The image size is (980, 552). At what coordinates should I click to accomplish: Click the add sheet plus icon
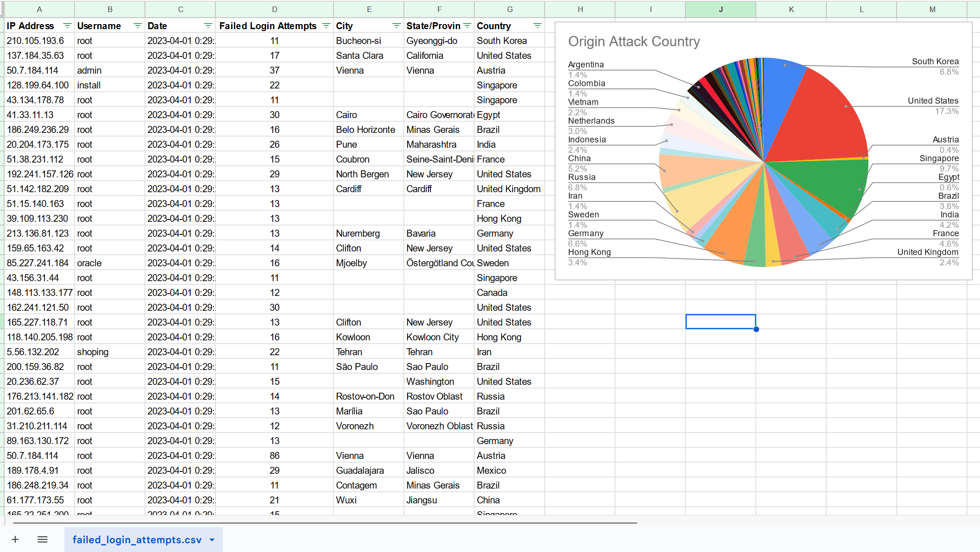pyautogui.click(x=15, y=539)
